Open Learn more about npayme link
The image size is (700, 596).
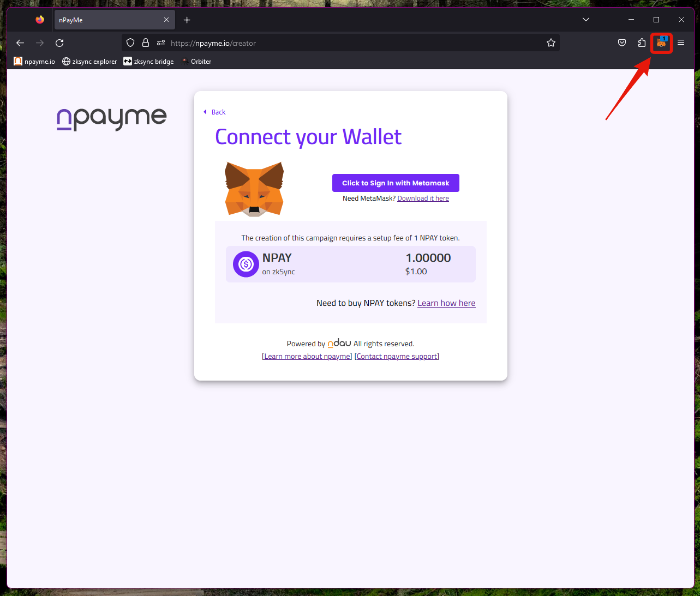(x=307, y=357)
